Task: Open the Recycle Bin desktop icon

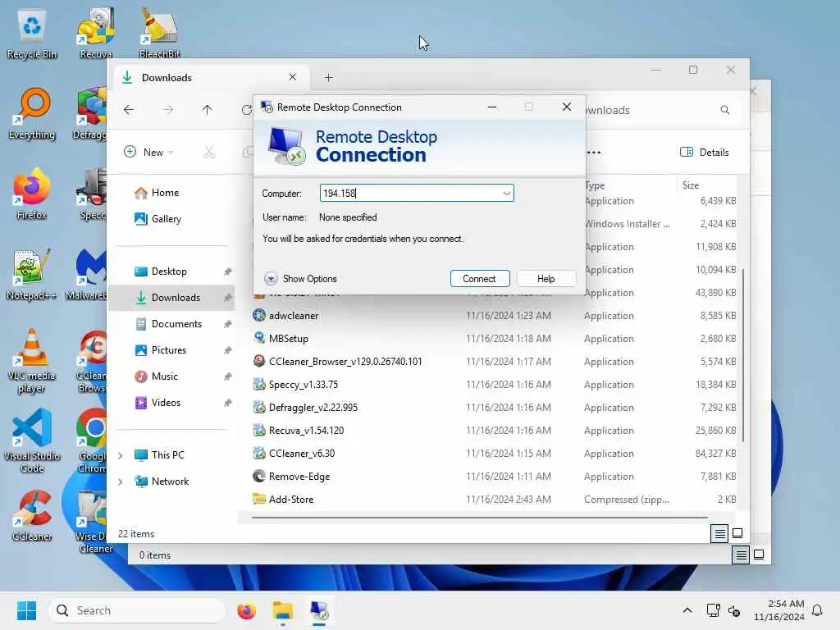Action: [32, 34]
